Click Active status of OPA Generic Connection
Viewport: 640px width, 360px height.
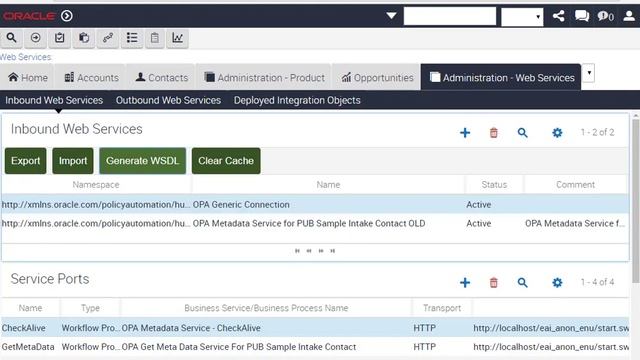pos(479,204)
